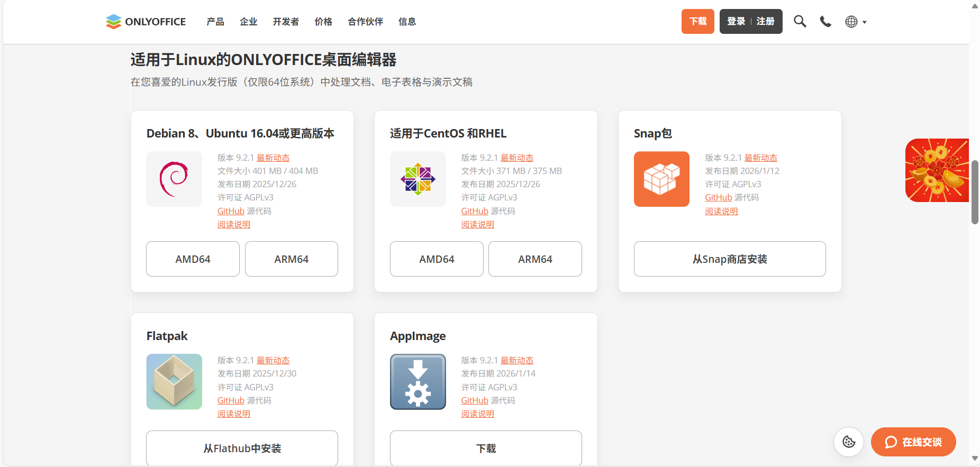
Task: Click the Debian 8、Ubuntu 16.04或更高版本 title
Action: click(240, 133)
